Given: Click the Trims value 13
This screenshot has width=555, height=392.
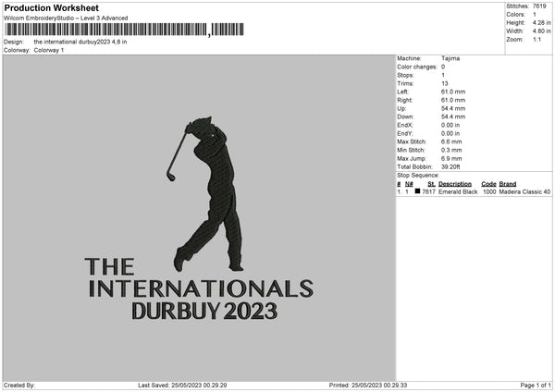Looking at the screenshot, I should coord(445,83).
